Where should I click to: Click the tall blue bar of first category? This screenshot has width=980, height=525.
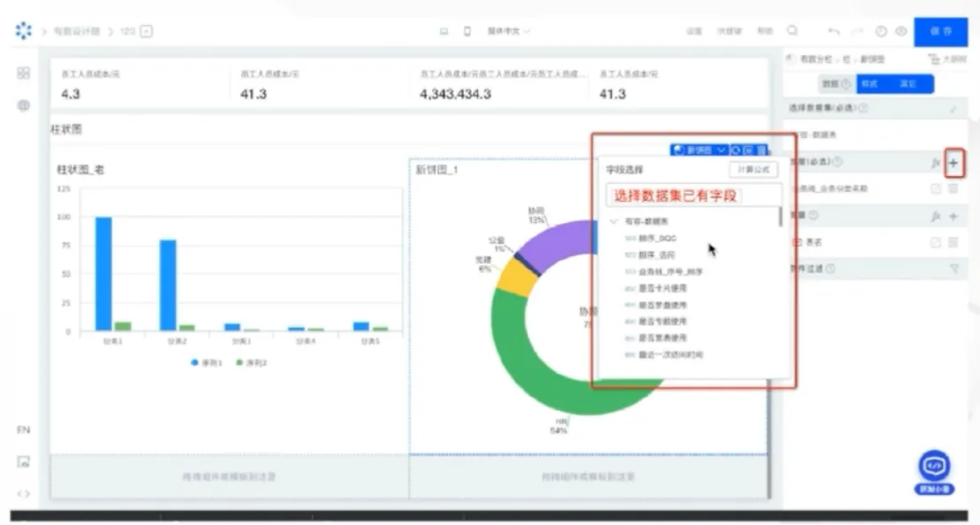pyautogui.click(x=104, y=274)
